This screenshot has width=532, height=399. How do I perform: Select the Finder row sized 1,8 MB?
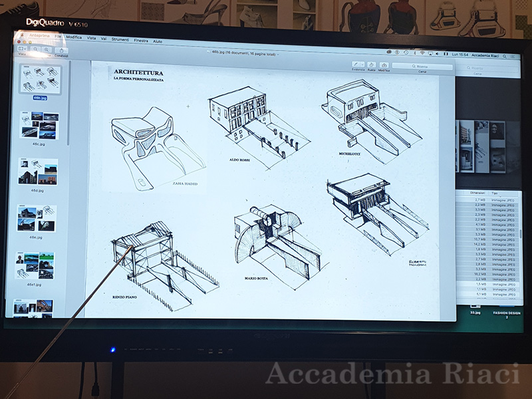487,249
